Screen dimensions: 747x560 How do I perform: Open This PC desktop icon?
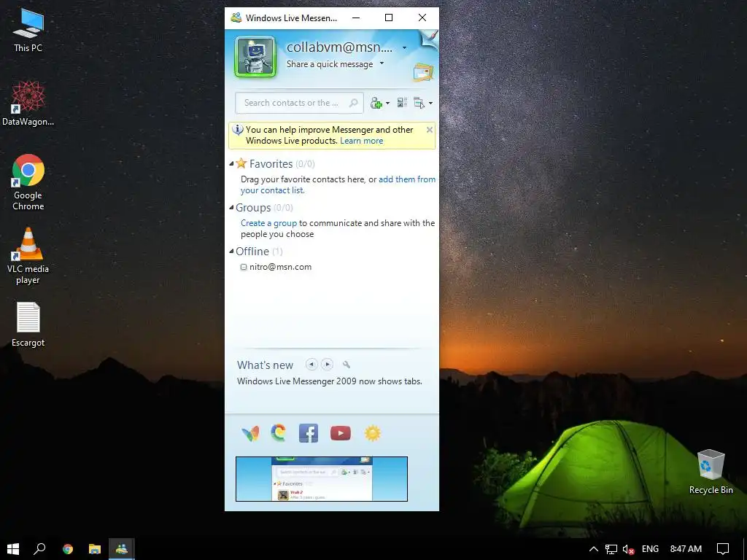[x=28, y=29]
